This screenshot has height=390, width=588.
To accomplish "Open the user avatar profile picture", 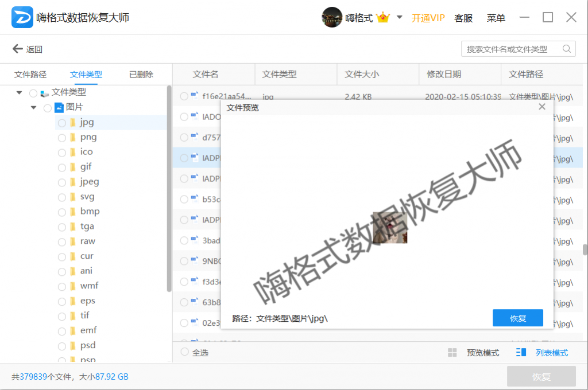I will click(331, 17).
